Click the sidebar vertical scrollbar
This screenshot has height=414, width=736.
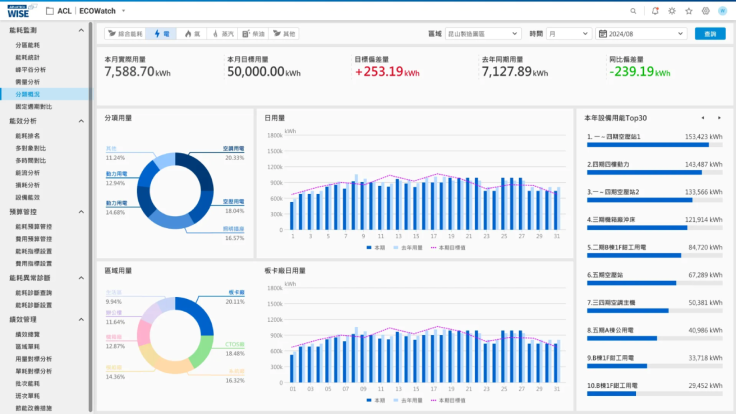tap(91, 216)
